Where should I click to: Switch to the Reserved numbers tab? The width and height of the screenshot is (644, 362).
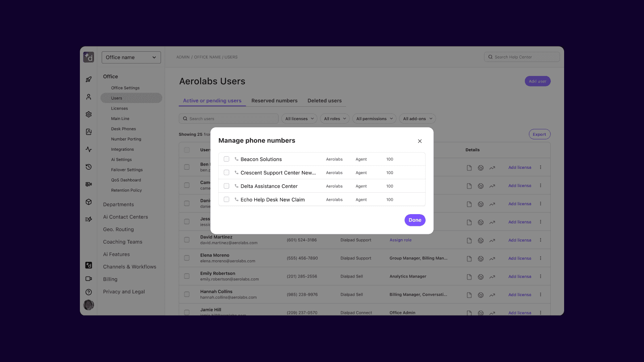point(274,101)
